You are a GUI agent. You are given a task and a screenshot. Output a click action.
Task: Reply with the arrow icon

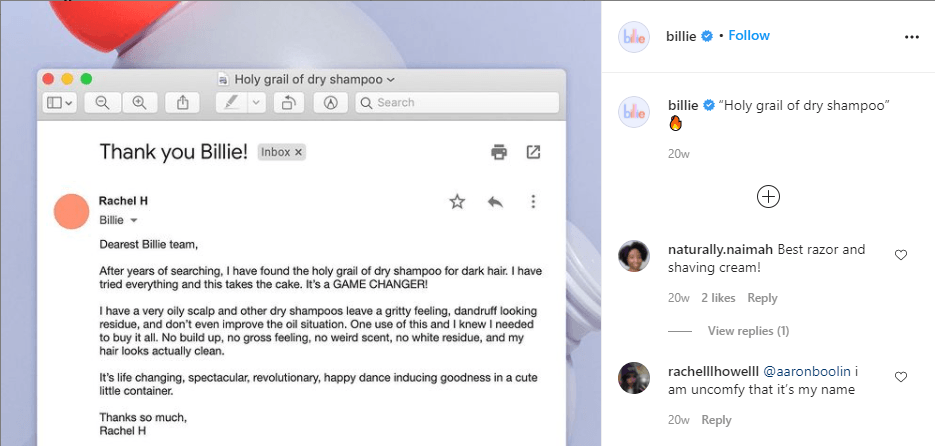click(x=495, y=202)
